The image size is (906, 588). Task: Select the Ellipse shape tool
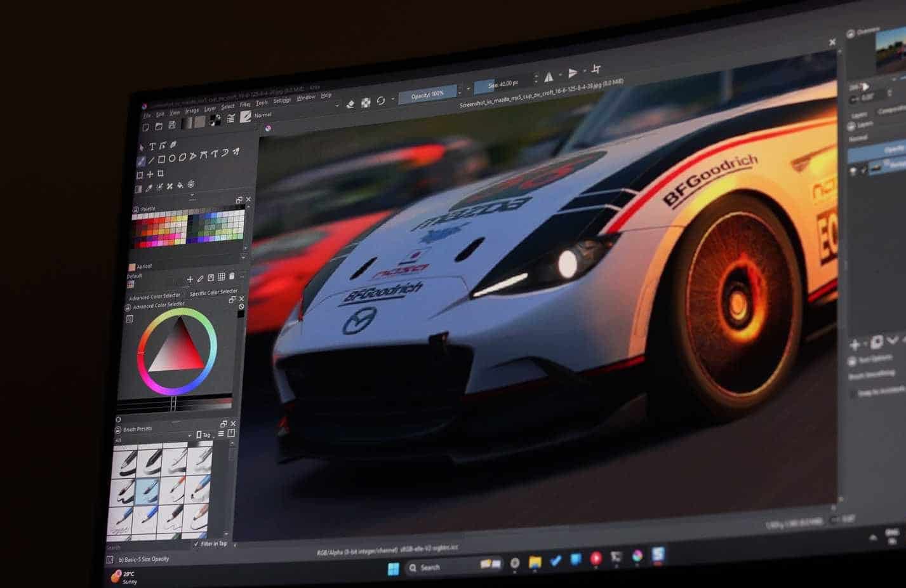[171, 158]
